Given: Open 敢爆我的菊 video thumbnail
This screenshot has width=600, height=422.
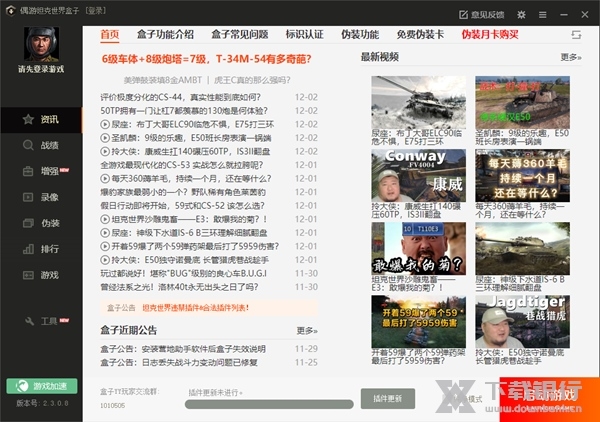Looking at the screenshot, I should (419, 248).
